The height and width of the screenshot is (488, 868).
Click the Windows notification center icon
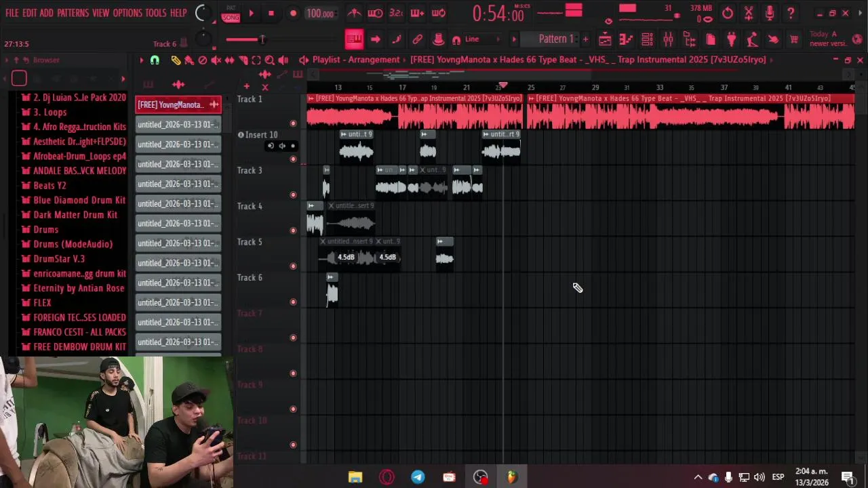click(x=847, y=477)
